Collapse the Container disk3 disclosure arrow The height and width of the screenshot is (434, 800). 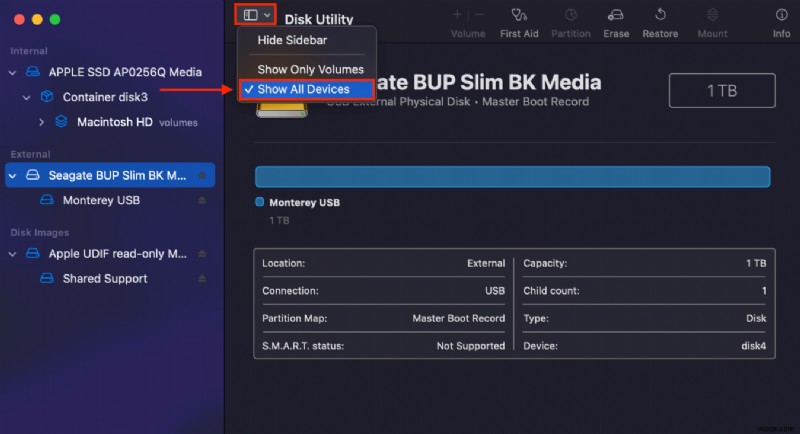(x=27, y=97)
